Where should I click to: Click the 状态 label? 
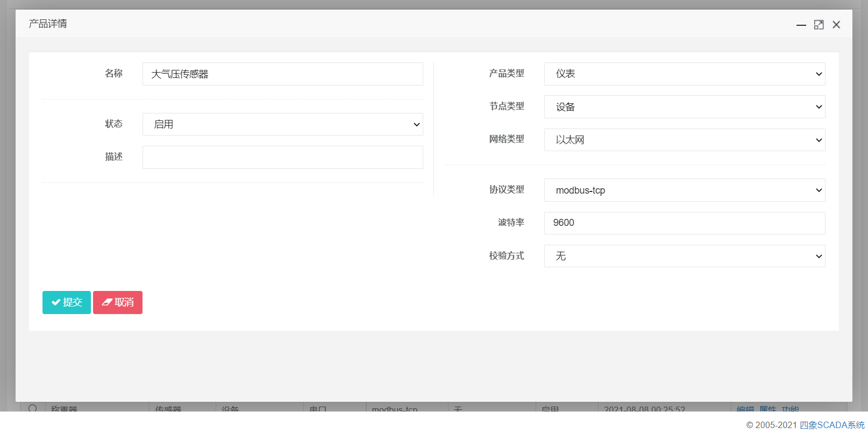pos(113,124)
